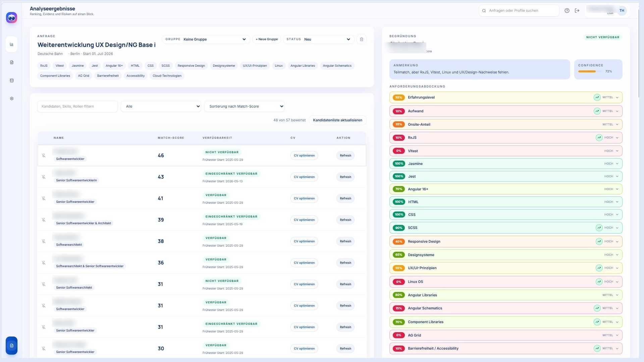Click the MATCH-SCORE column header

pyautogui.click(x=171, y=138)
